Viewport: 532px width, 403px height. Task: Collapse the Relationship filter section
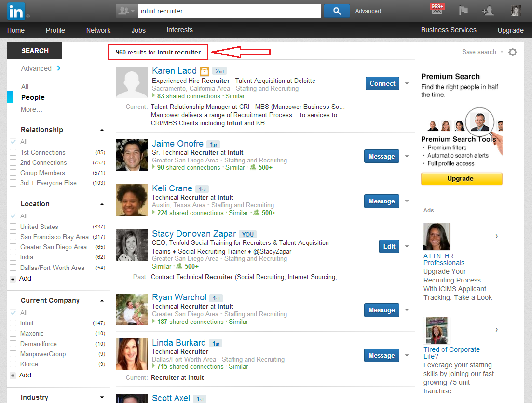pyautogui.click(x=102, y=130)
